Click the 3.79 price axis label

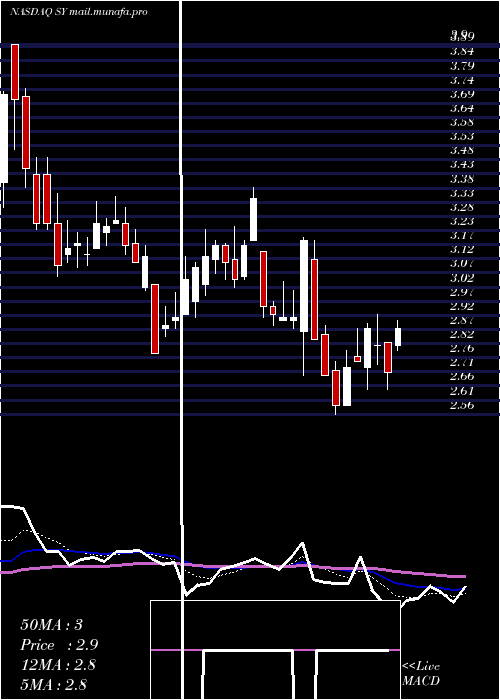click(x=462, y=66)
